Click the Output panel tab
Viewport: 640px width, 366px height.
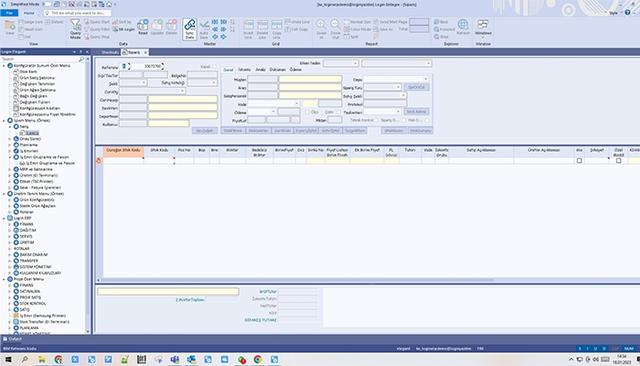[x=12, y=339]
